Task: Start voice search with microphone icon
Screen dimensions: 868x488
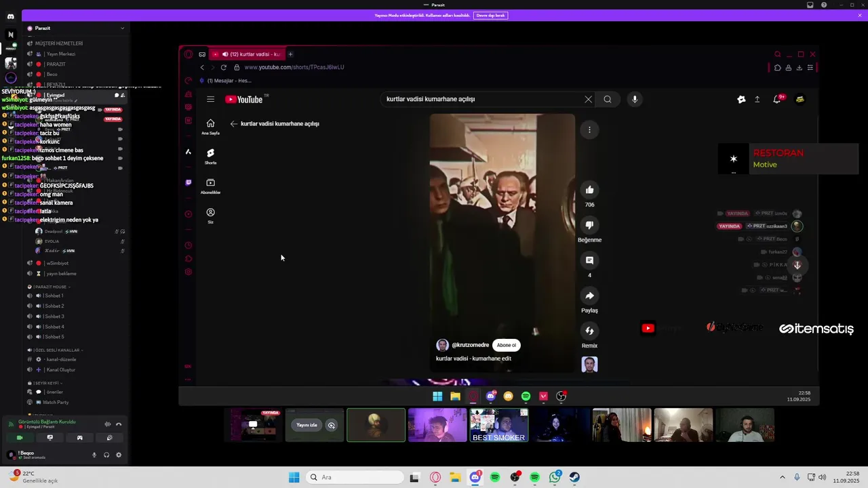Action: 635,99
